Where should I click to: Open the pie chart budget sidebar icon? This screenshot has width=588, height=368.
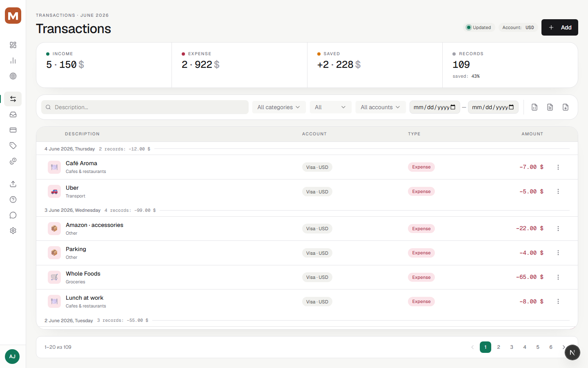13,161
